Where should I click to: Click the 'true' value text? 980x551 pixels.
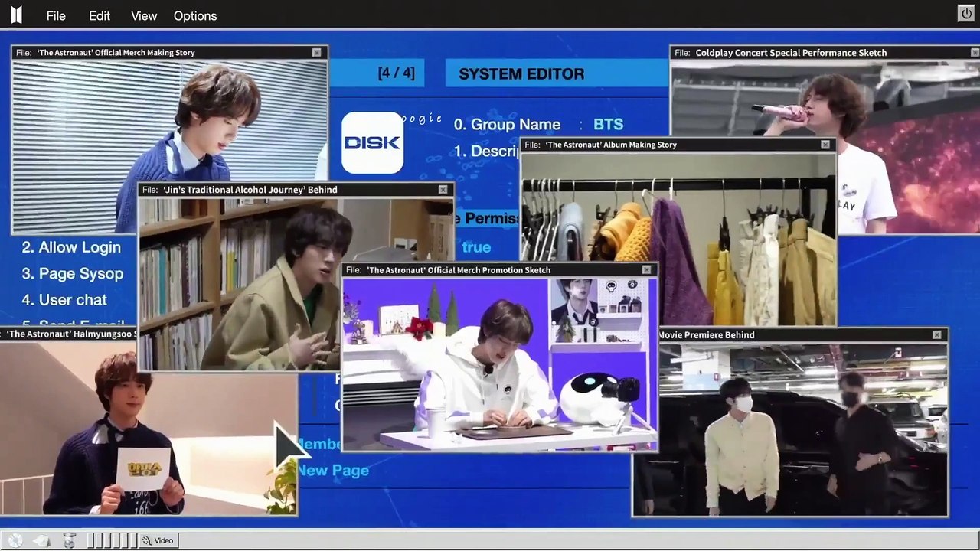tap(476, 247)
